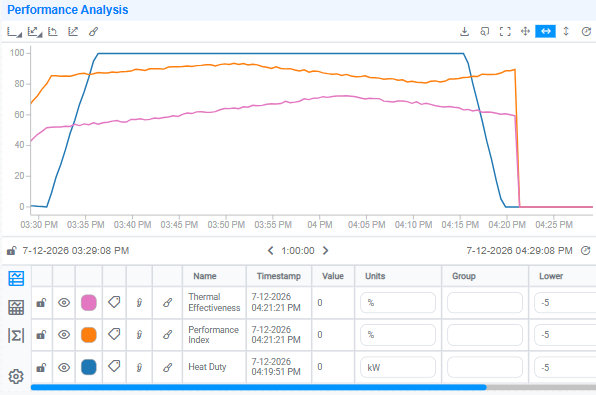Click the link icon for Heat Duty row
The image size is (596, 395).
pyautogui.click(x=167, y=368)
